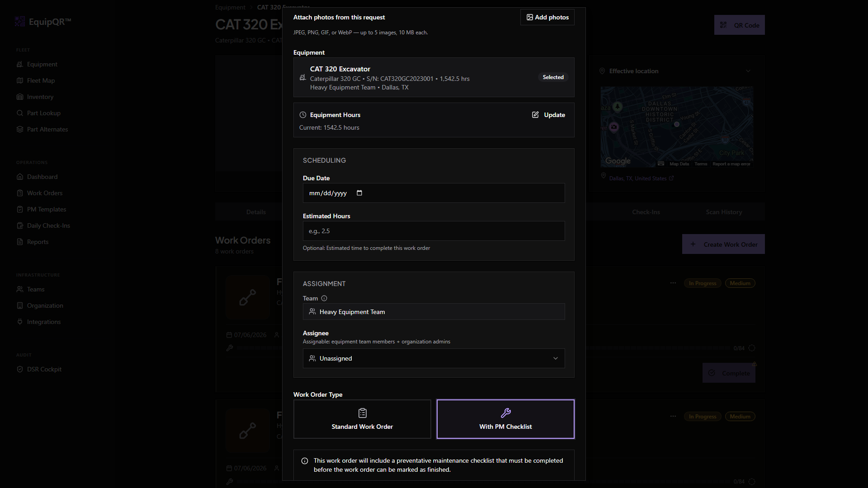This screenshot has width=868, height=488.
Task: Click the Integrations plug icon
Action: point(20,322)
